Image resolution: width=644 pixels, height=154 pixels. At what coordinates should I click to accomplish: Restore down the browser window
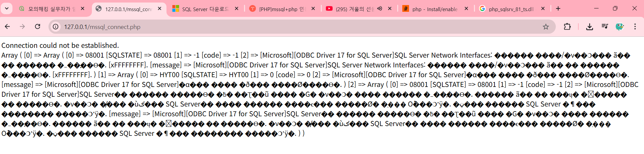(x=615, y=8)
